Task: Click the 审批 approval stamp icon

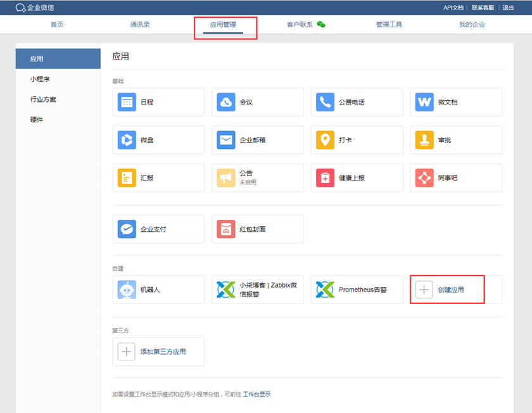Action: pyautogui.click(x=424, y=140)
